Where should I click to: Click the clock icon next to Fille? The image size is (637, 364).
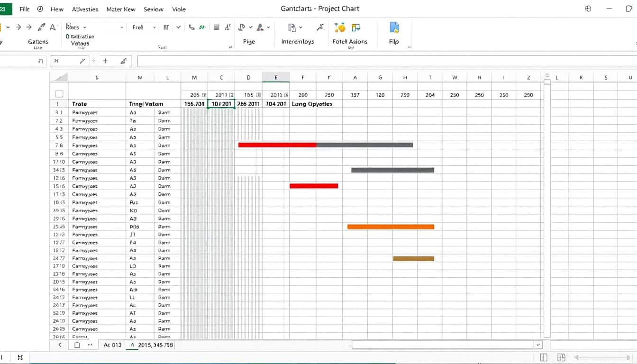click(x=40, y=9)
